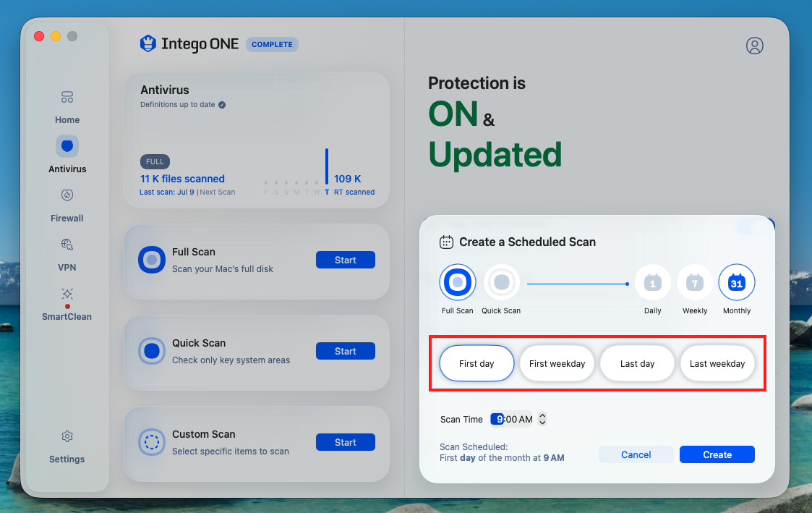Set schedule frequency to Daily
Screen dimensions: 812x513
(652, 283)
